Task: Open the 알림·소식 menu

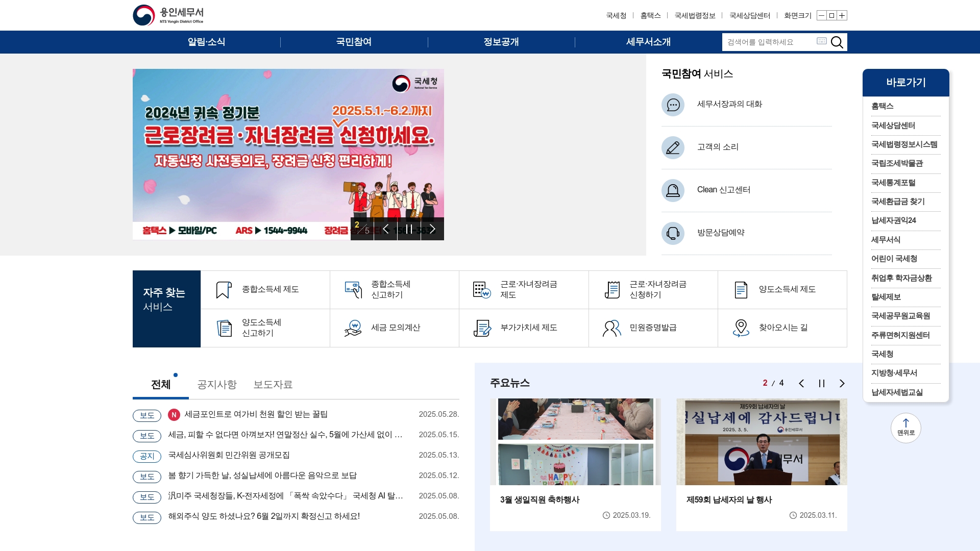Action: click(x=206, y=42)
